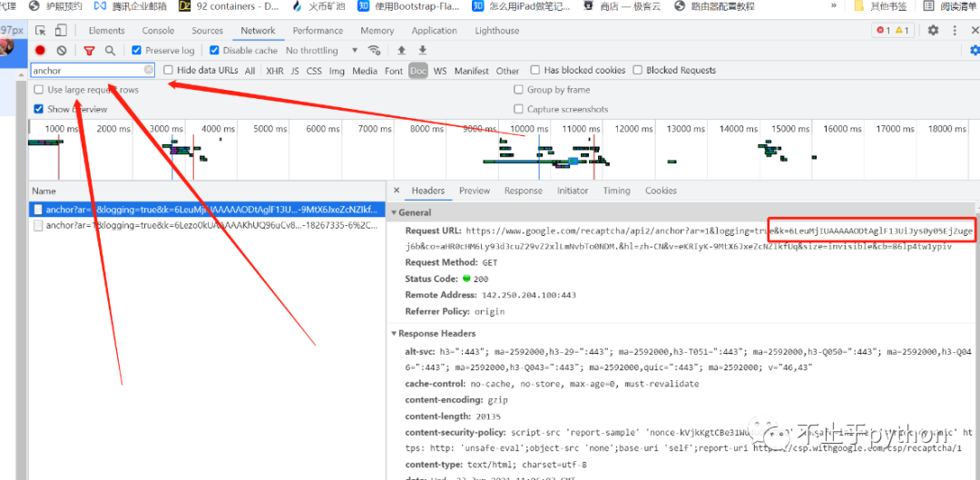This screenshot has height=480, width=980.
Task: Open DevTools settings gear
Action: point(933,31)
